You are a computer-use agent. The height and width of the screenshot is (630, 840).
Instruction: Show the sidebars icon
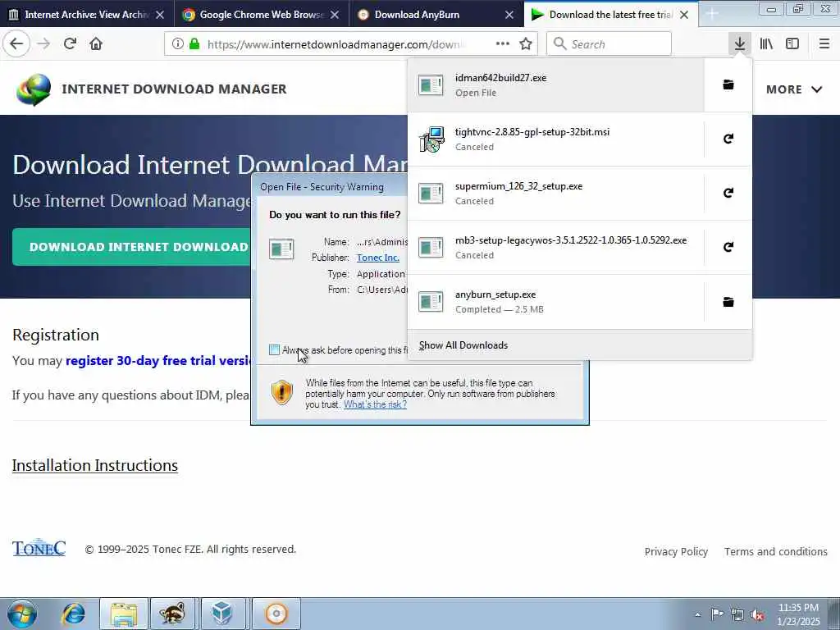coord(792,44)
